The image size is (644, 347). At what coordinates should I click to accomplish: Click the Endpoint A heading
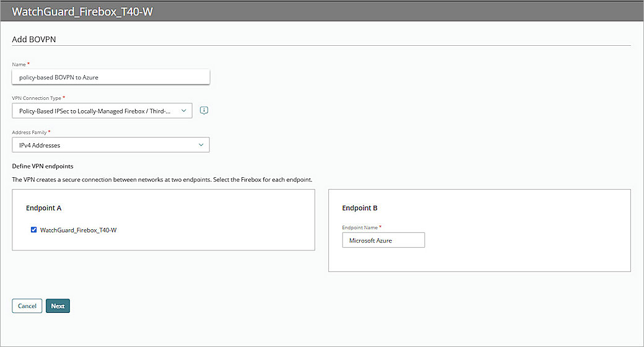[x=43, y=208]
